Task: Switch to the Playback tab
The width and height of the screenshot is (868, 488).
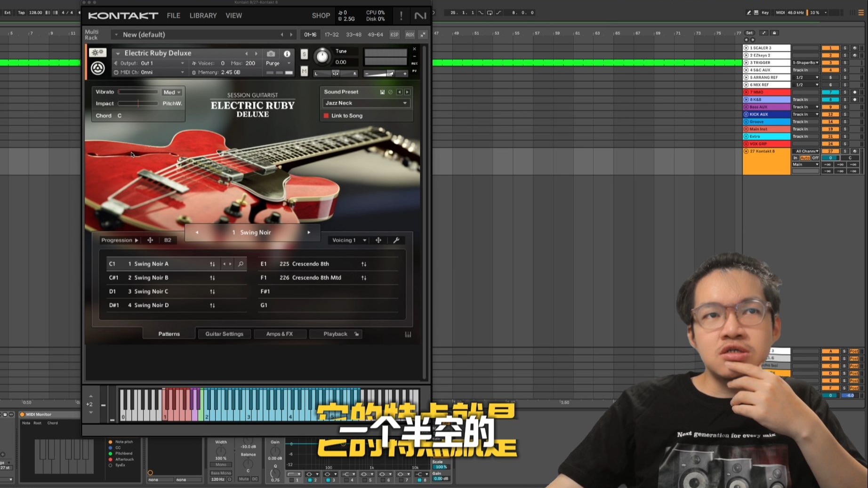Action: point(335,334)
